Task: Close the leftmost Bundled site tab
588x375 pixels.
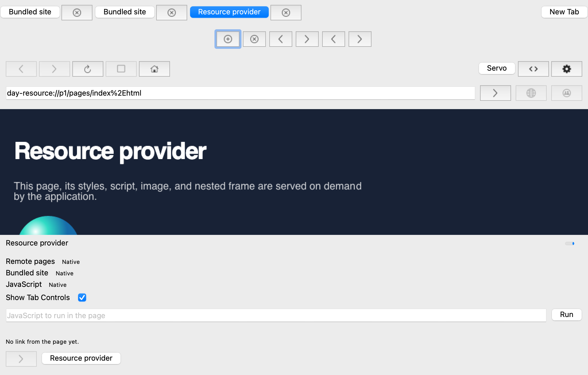Action: click(x=77, y=13)
